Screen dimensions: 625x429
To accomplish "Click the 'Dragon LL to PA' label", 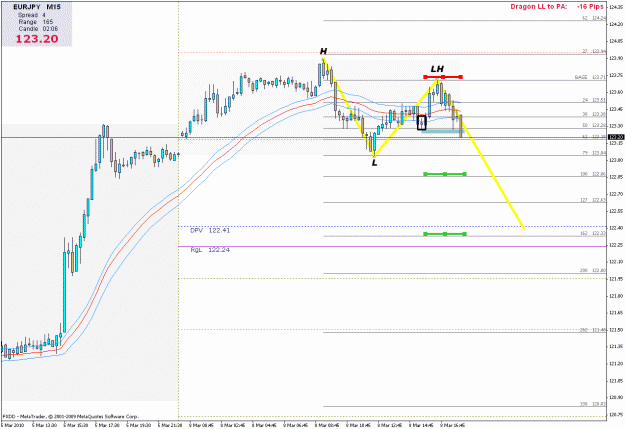I will click(x=539, y=6).
